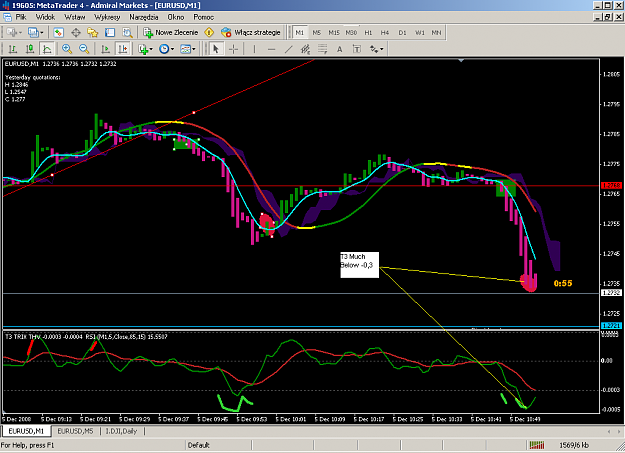Click the Włącz strategie button
This screenshot has height=453, width=625.
(x=251, y=33)
